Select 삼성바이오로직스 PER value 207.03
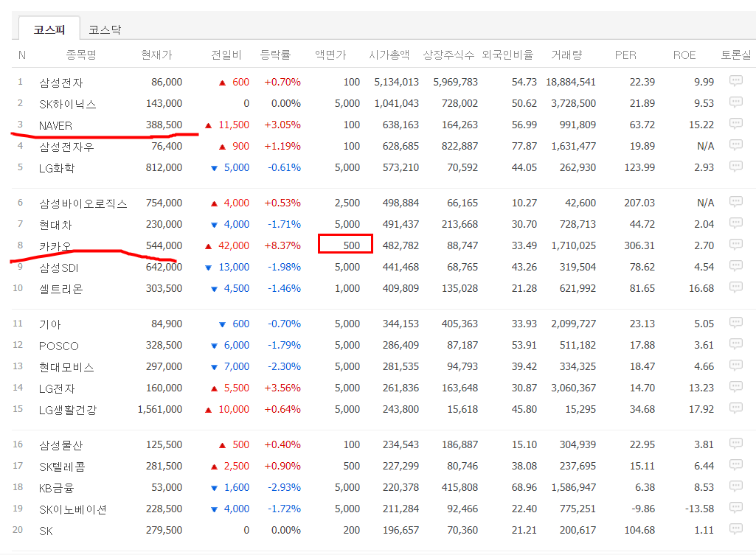 click(639, 203)
